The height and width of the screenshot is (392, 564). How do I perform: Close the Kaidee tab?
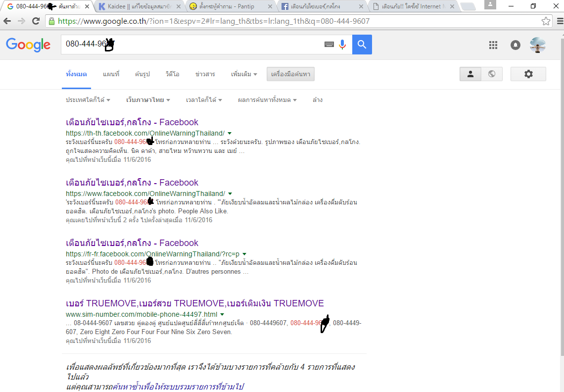click(179, 6)
